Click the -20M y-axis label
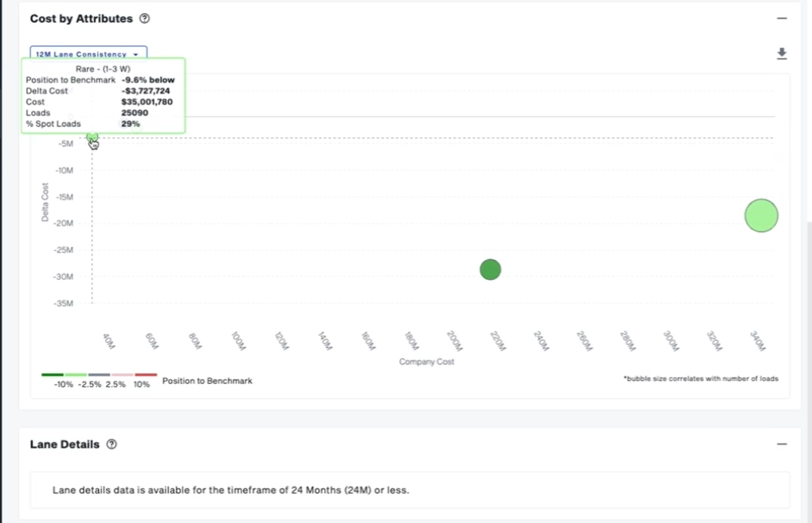The width and height of the screenshot is (812, 523). (63, 223)
